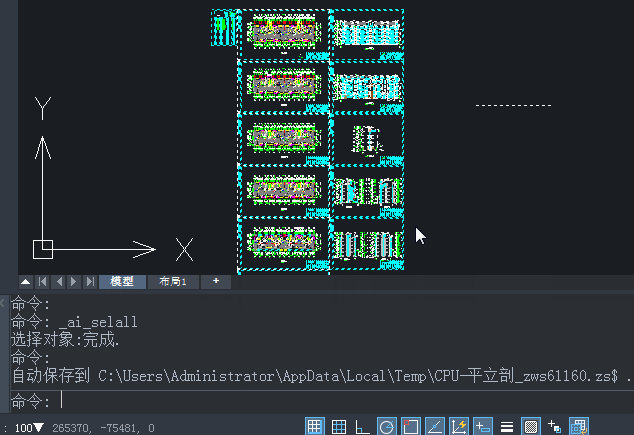Go to next layout tab arrow
This screenshot has height=435, width=634.
point(74,281)
